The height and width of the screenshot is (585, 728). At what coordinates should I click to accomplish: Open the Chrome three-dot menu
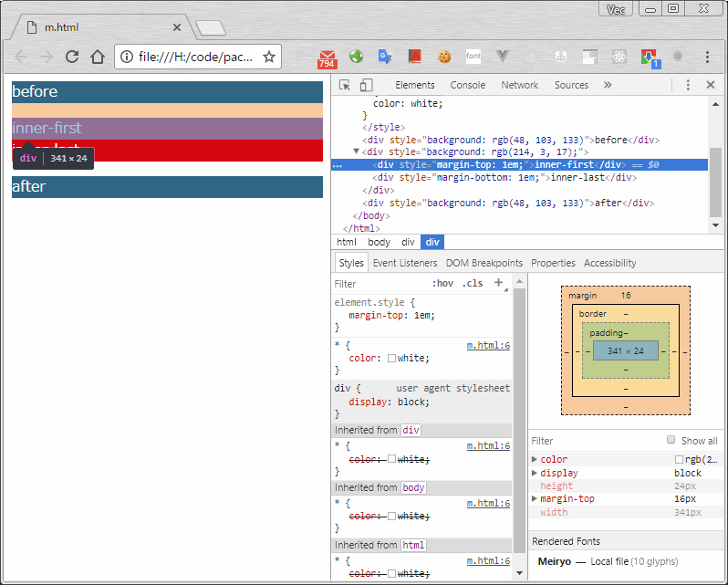pyautogui.click(x=707, y=57)
